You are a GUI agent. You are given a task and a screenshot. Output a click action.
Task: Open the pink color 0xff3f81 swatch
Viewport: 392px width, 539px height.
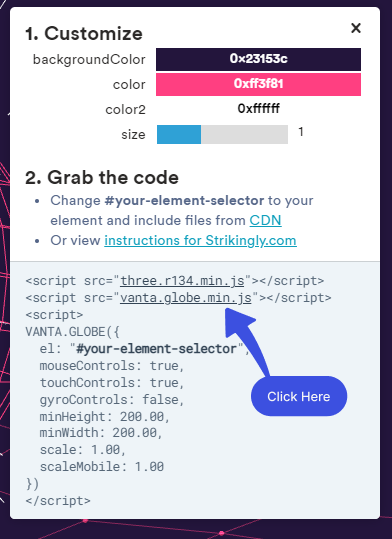[x=258, y=84]
